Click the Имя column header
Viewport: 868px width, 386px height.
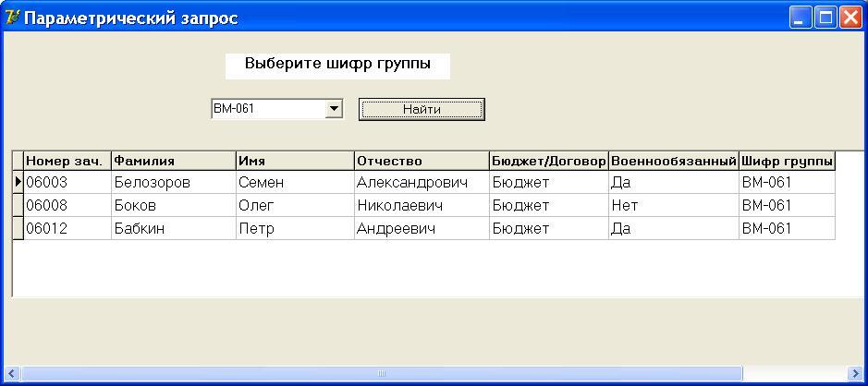295,161
